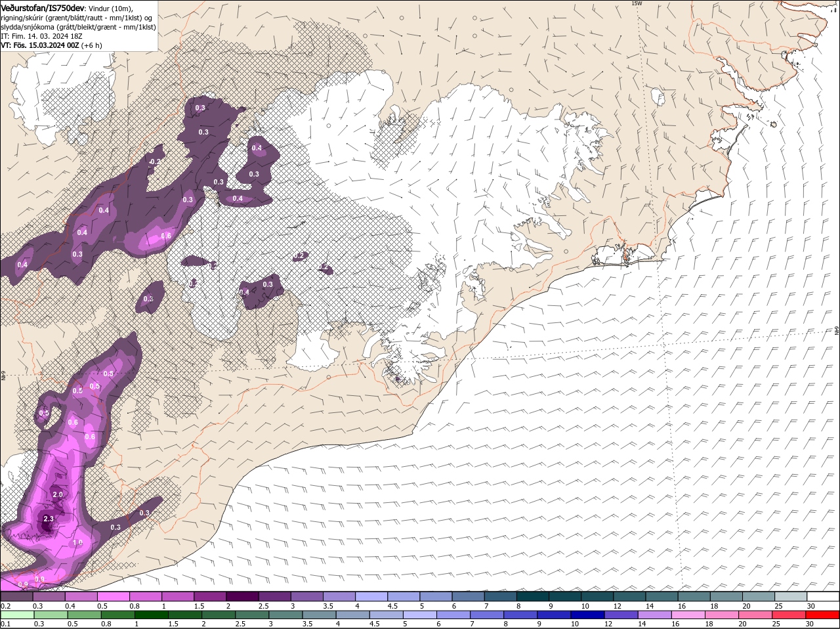Select the 'Vindur (10m)' header text
This screenshot has height=629, width=840.
pos(110,9)
